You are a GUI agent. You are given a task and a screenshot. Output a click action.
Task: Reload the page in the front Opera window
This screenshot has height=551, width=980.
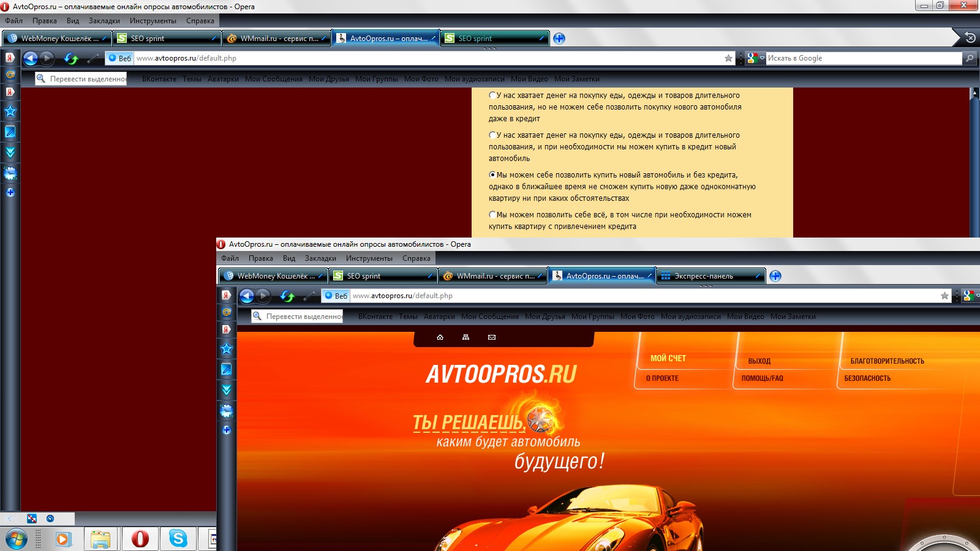(287, 296)
